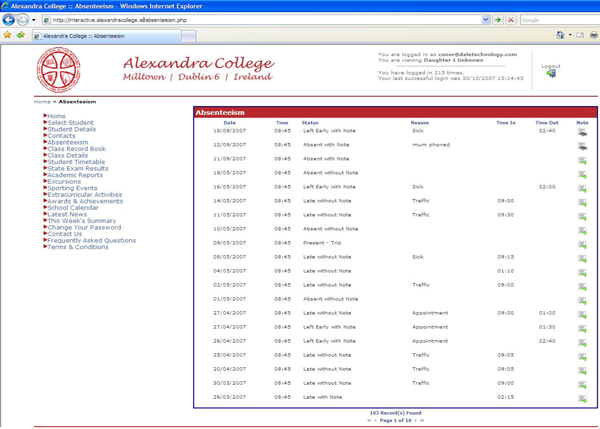Viewport: 600px width, 429px height.
Task: Add note for 01/05/2007 absence row
Action: click(582, 301)
